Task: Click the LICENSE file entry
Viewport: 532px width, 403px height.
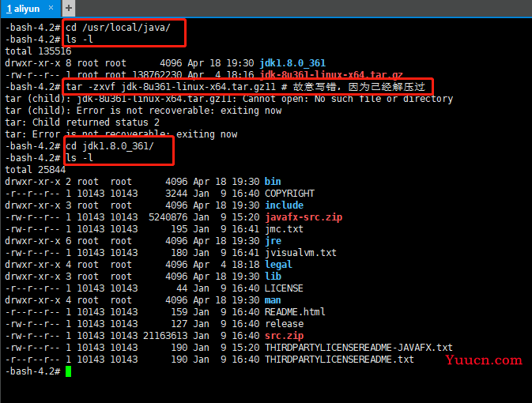Action: [x=284, y=288]
